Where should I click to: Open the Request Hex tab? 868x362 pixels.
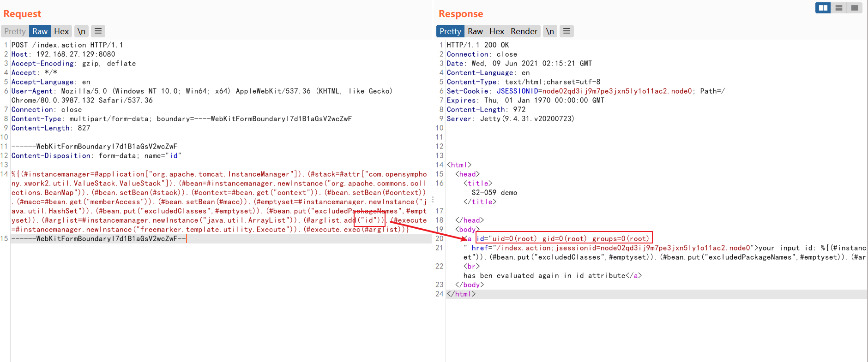pyautogui.click(x=61, y=31)
